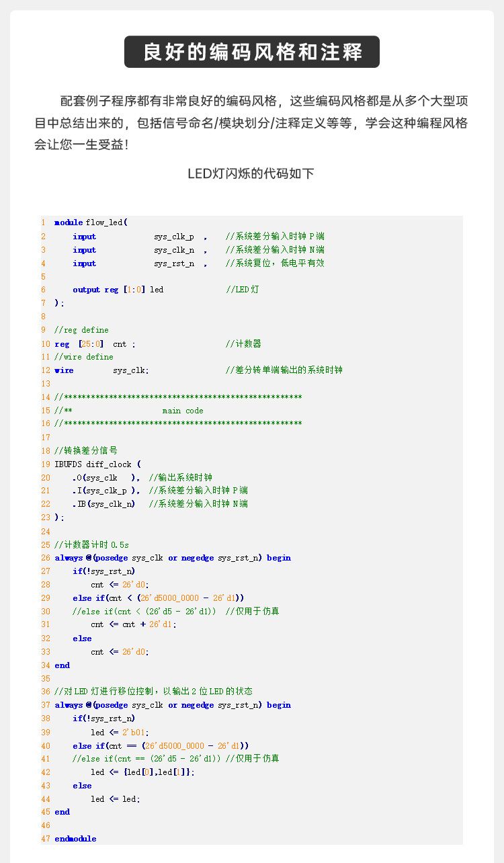Click "if(!sys_rst_n)" on line 38

click(104, 718)
